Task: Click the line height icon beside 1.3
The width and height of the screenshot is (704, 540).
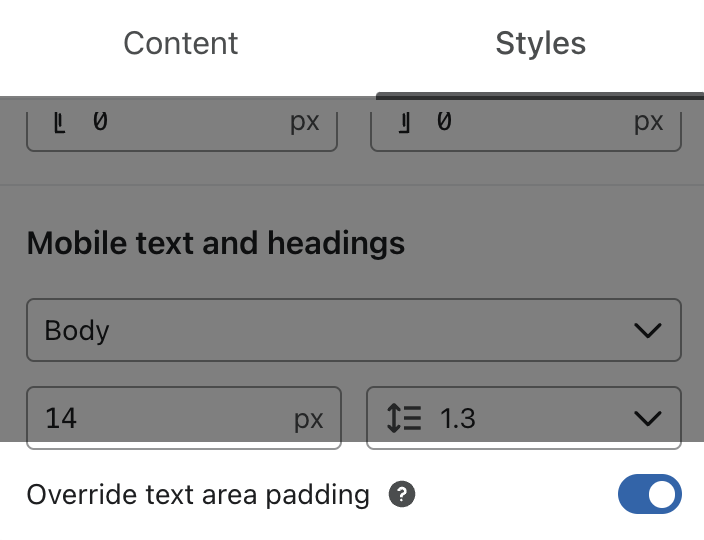Action: [404, 417]
